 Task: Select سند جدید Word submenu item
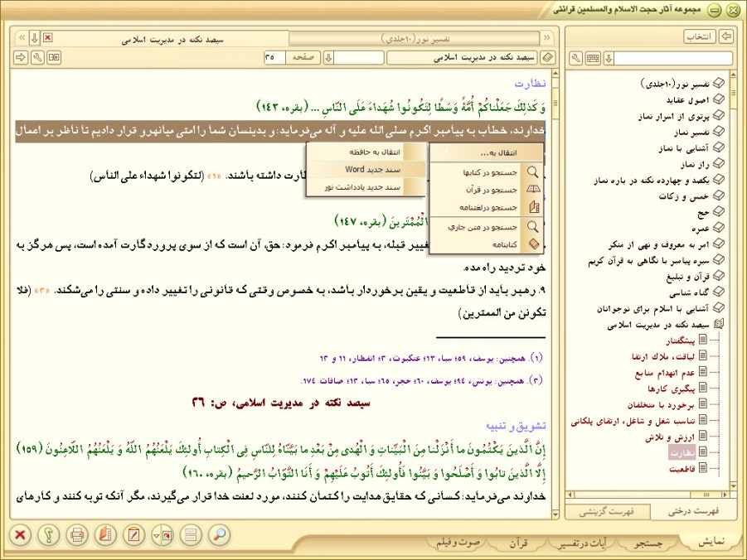click(366, 170)
